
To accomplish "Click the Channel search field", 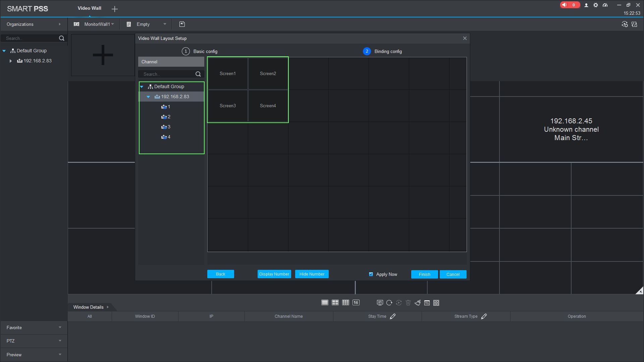I will [x=168, y=74].
